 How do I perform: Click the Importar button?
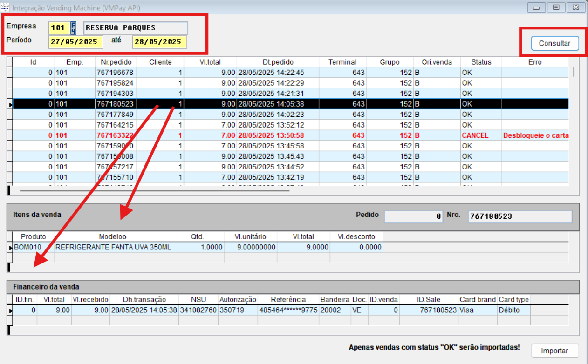pos(554,351)
